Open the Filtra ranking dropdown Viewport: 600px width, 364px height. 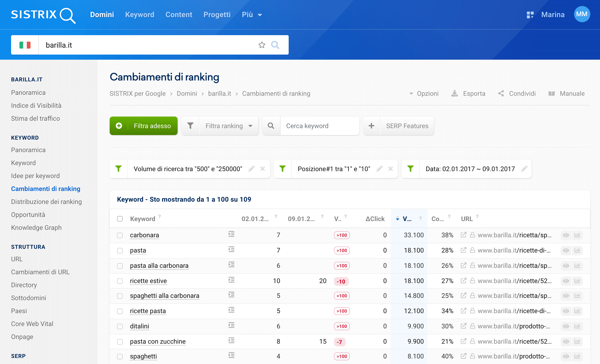[x=229, y=126]
